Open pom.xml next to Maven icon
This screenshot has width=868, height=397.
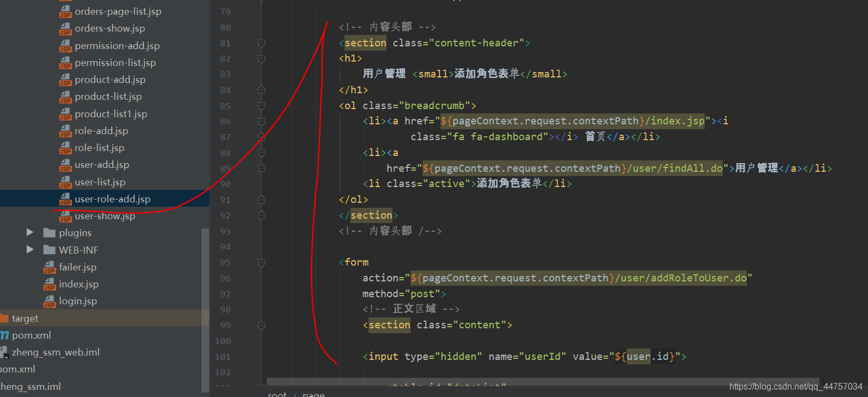(x=31, y=335)
